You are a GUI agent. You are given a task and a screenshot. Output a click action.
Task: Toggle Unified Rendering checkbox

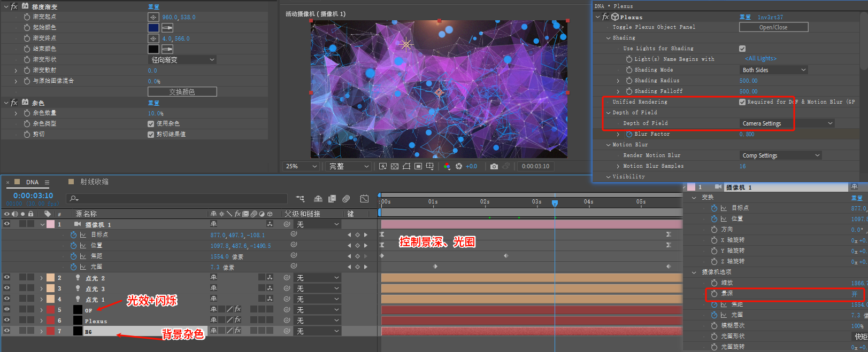pyautogui.click(x=742, y=102)
